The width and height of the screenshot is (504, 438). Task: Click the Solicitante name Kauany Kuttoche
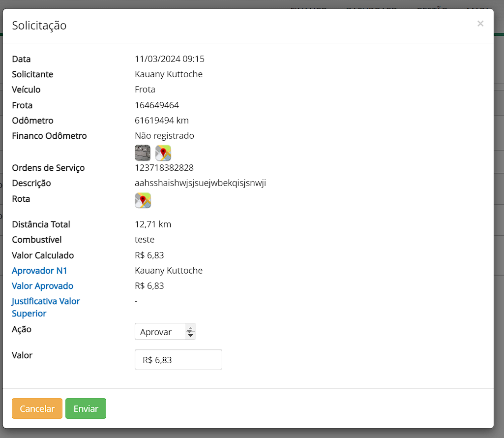[x=169, y=74]
